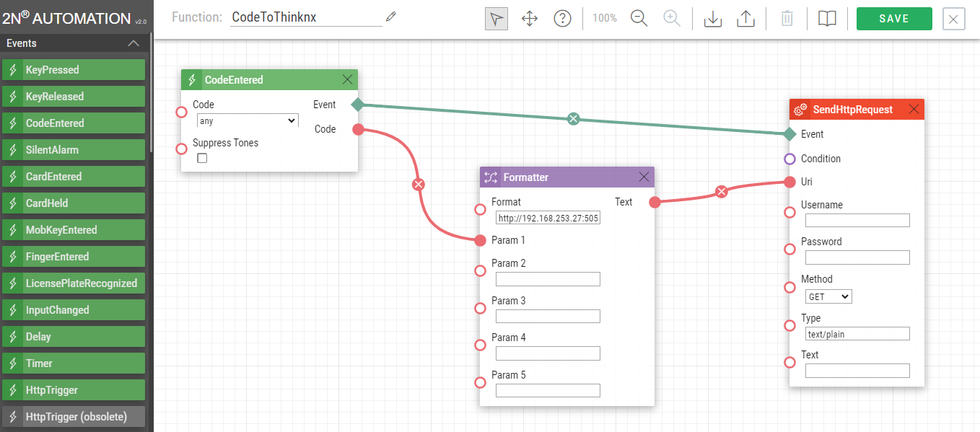Select the pointer cursor tool
This screenshot has width=980, height=432.
point(496,19)
